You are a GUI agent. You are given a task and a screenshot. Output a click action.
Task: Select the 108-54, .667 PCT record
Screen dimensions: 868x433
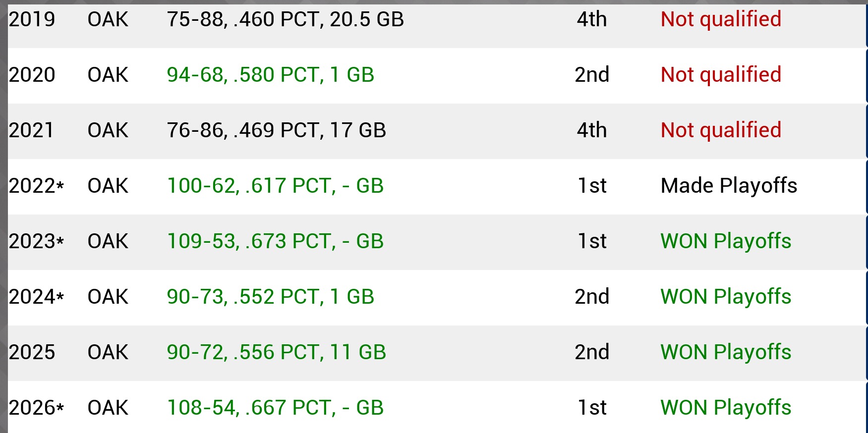(x=275, y=408)
